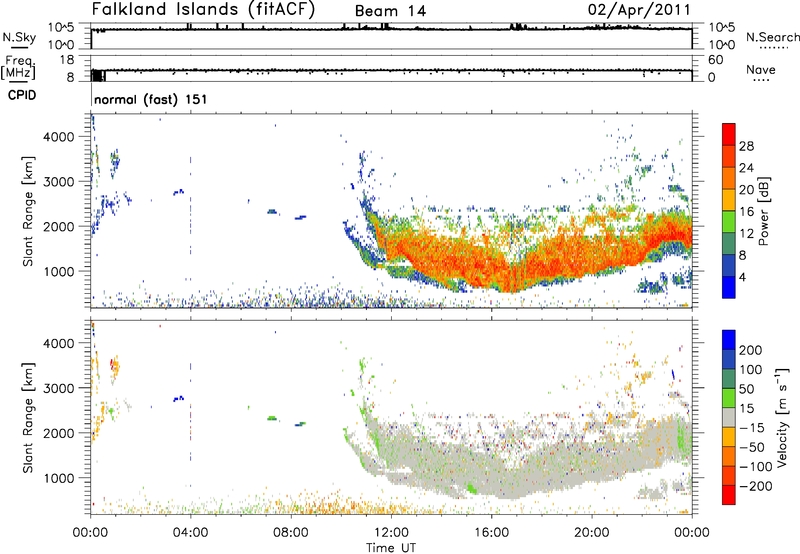Click the '12' label on Power colorbar
Image resolution: width=800 pixels, height=554 pixels.
pos(746,233)
